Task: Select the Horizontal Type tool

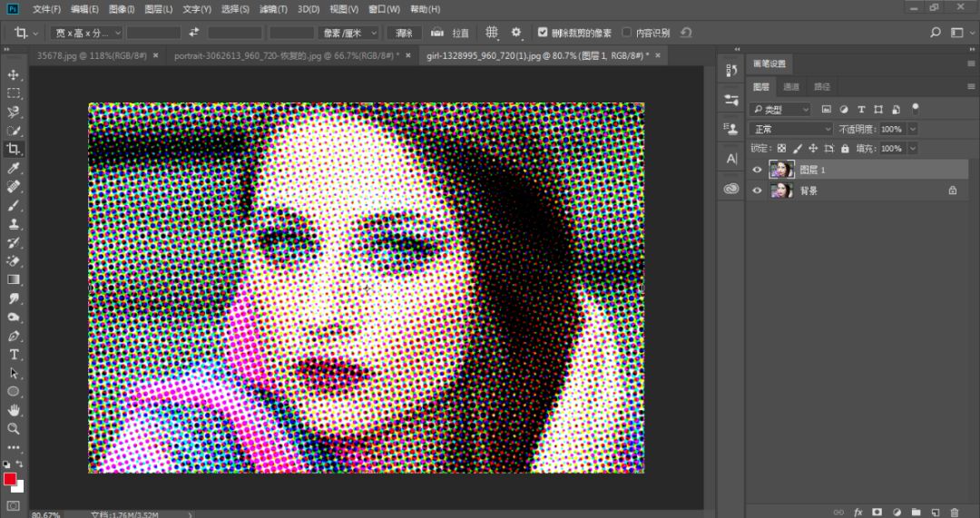Action: point(14,354)
